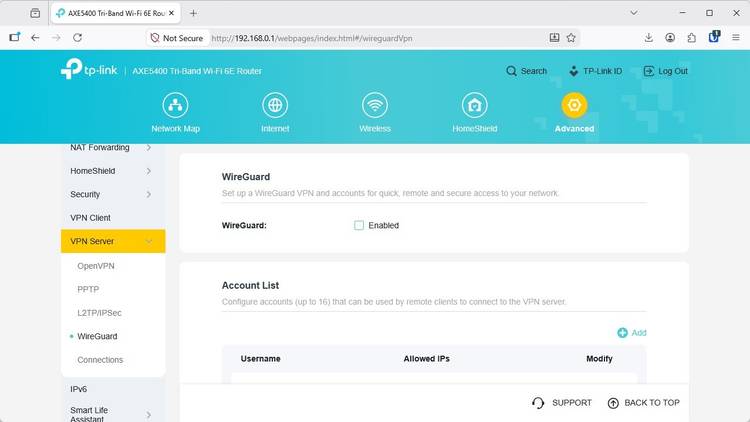
Task: Open the new tab plus button
Action: (x=193, y=13)
